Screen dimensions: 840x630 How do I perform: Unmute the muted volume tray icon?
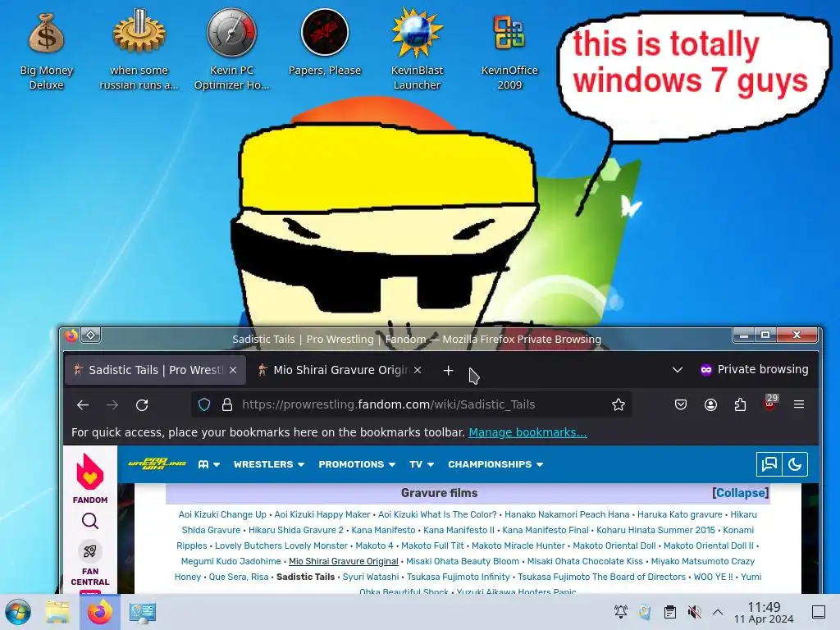(x=694, y=612)
